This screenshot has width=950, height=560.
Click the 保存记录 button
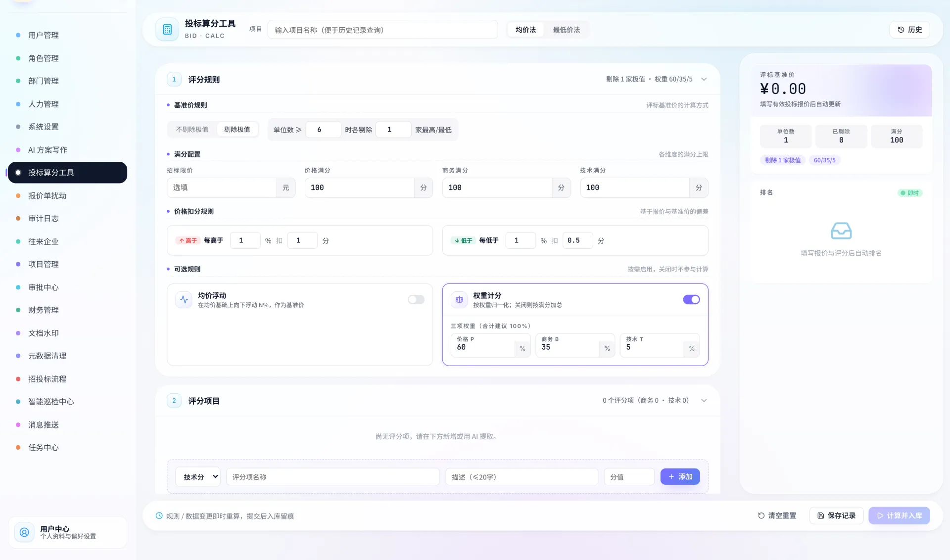coord(836,515)
